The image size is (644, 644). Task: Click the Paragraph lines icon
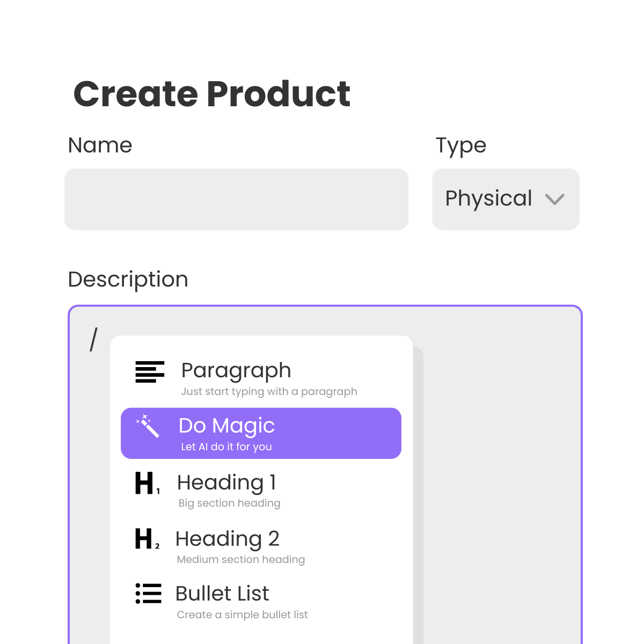[150, 372]
